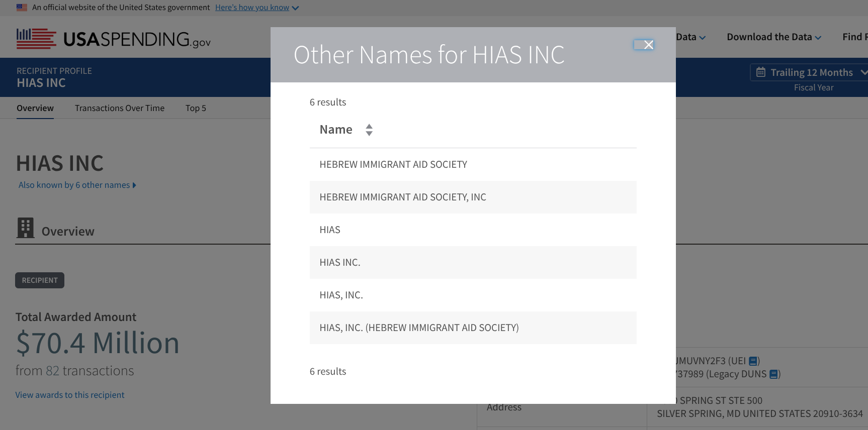This screenshot has height=430, width=868.
Task: Select the HIAS, INC. row
Action: click(x=473, y=295)
